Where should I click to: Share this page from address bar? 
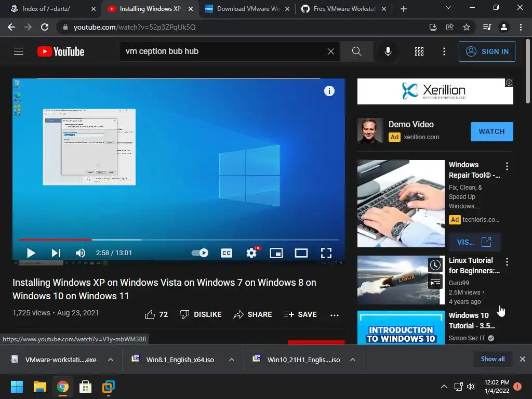tap(449, 27)
